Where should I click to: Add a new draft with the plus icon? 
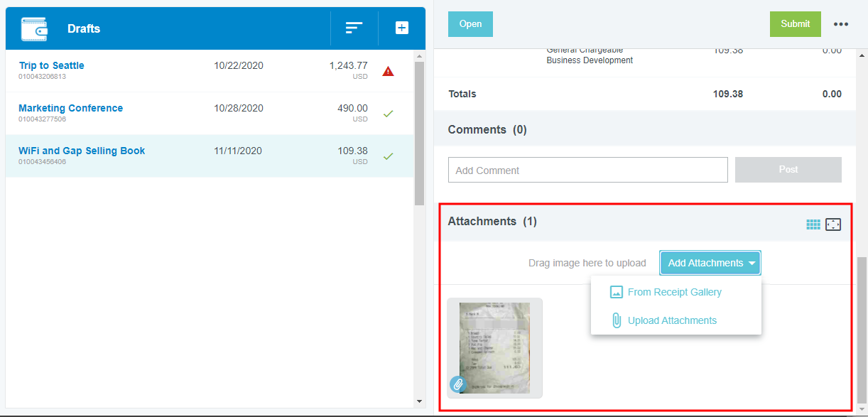coord(402,28)
